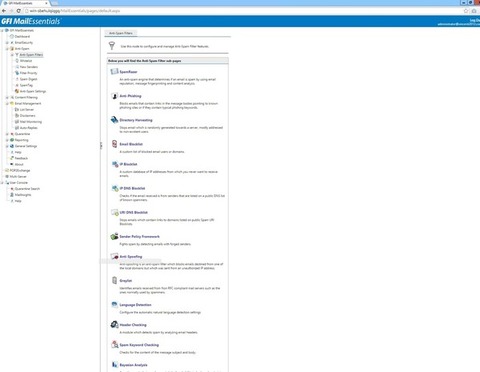
Task: Collapse the Anti-Spam tree node
Action: point(7,49)
